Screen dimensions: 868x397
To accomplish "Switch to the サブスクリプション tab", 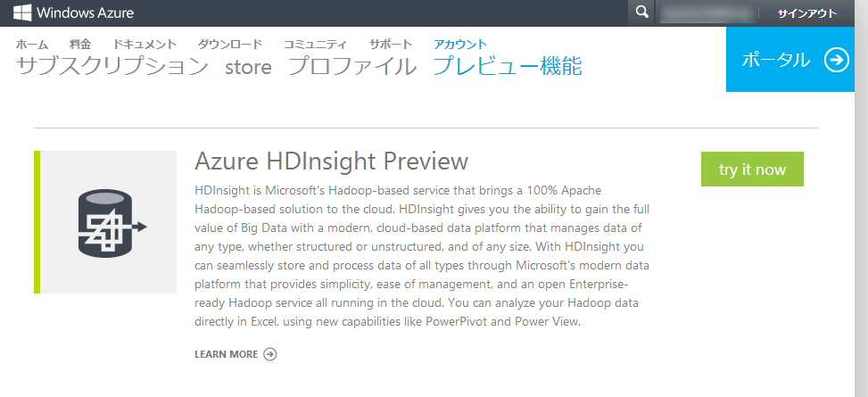I will (x=112, y=66).
